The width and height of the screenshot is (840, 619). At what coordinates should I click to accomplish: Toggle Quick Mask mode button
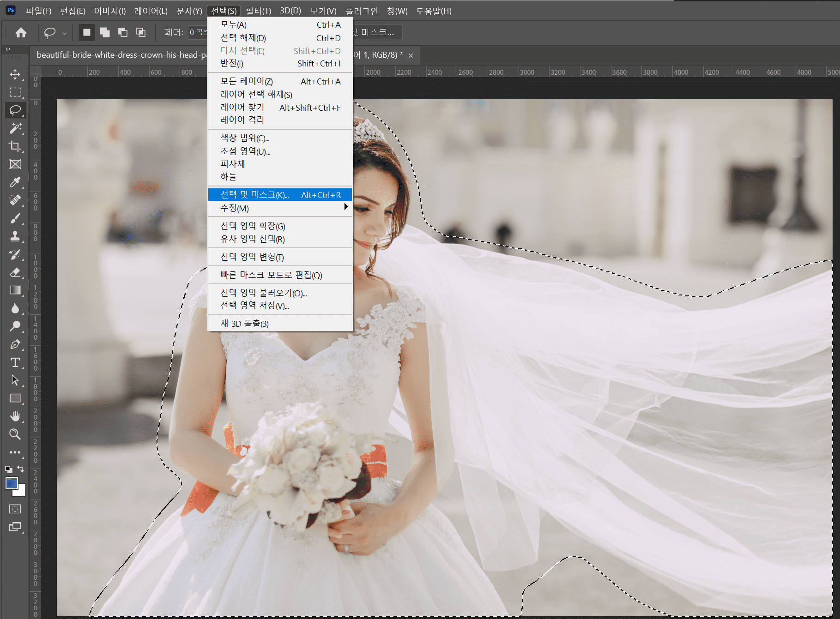(15, 509)
